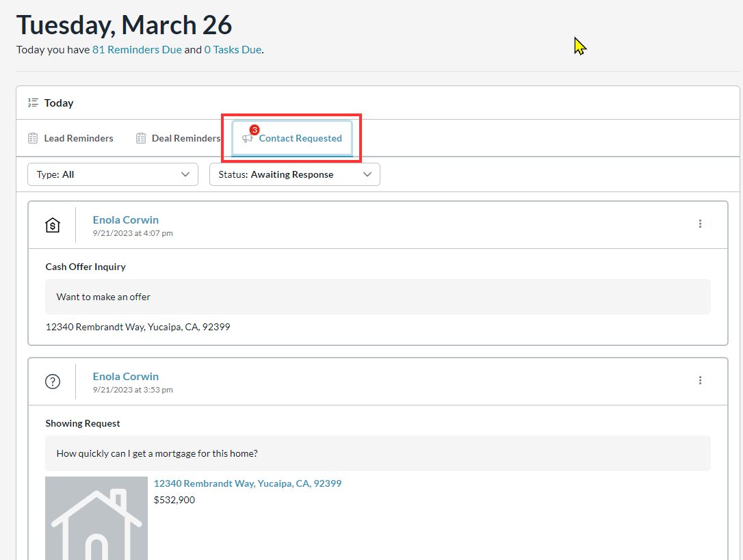Image resolution: width=743 pixels, height=560 pixels.
Task: Click the question mark icon on Showing Request card
Action: (53, 382)
